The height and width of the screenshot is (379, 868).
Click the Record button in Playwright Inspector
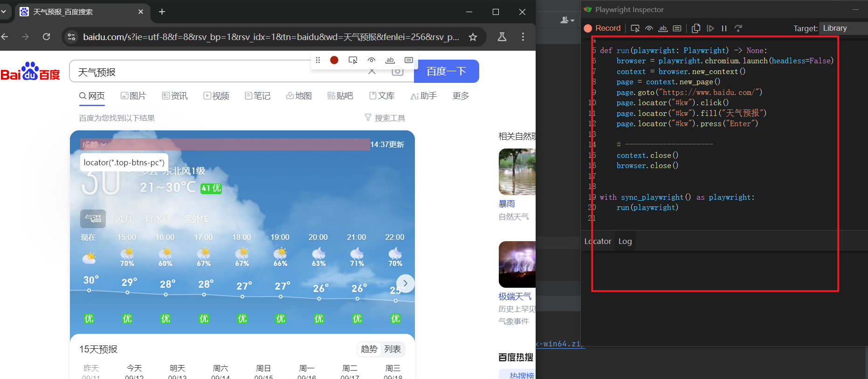(602, 28)
